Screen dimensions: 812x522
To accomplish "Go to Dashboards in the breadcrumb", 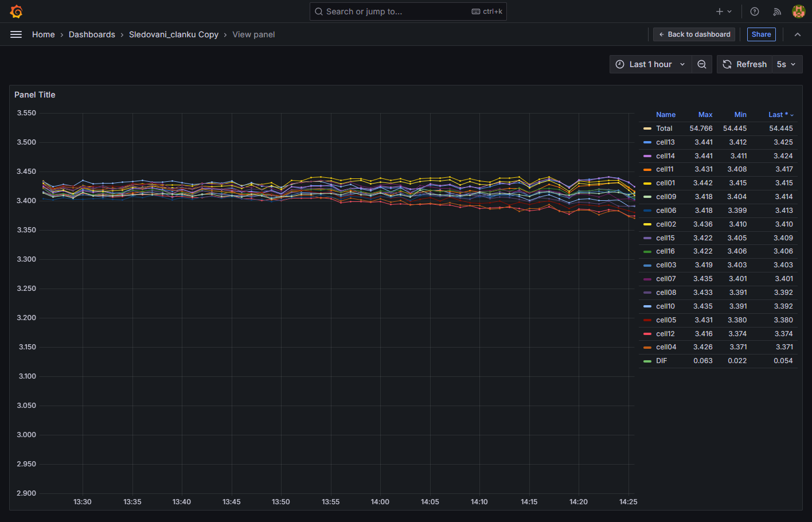I will 92,34.
